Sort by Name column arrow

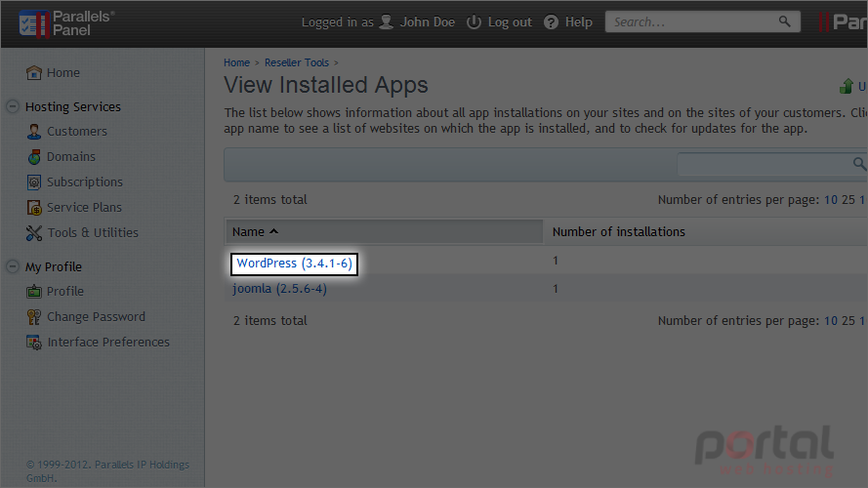[x=273, y=232]
